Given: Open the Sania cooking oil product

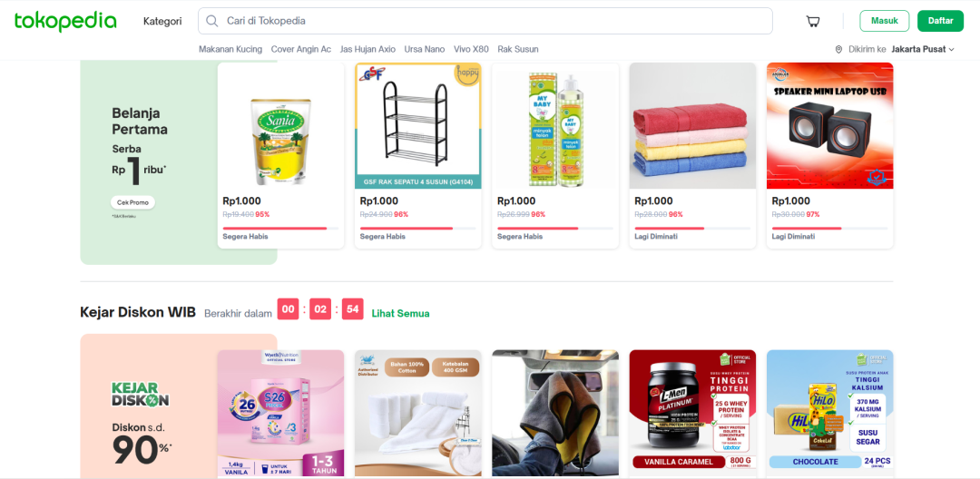Looking at the screenshot, I should tap(280, 155).
